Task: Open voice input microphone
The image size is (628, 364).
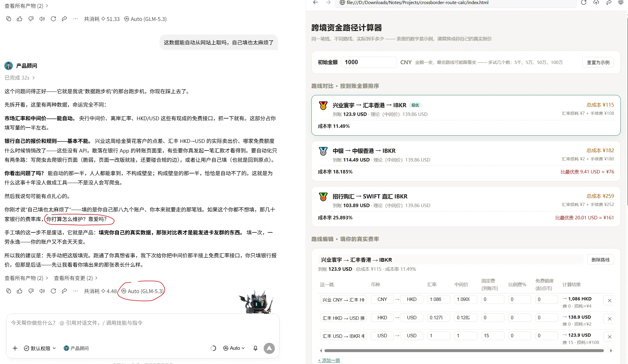Action: click(255, 348)
